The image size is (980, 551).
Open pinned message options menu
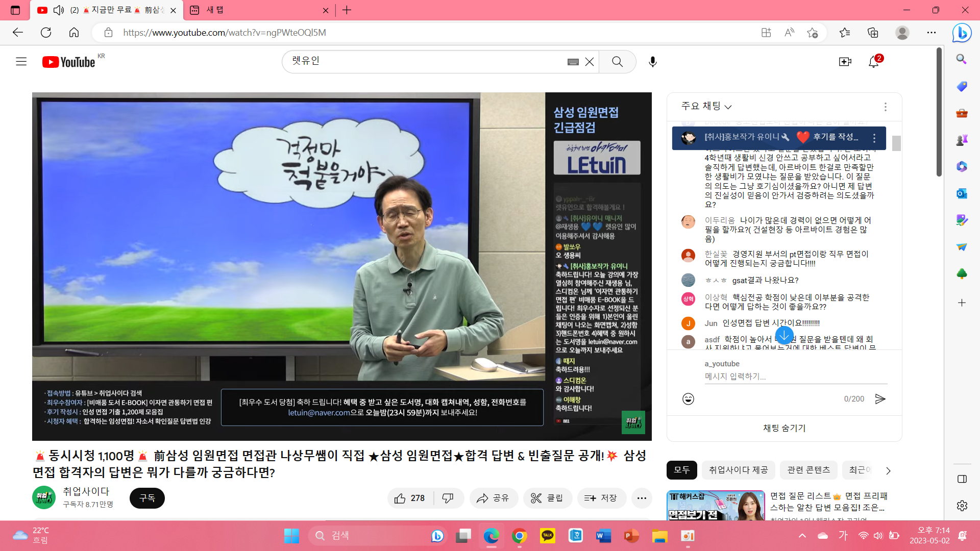click(x=874, y=138)
